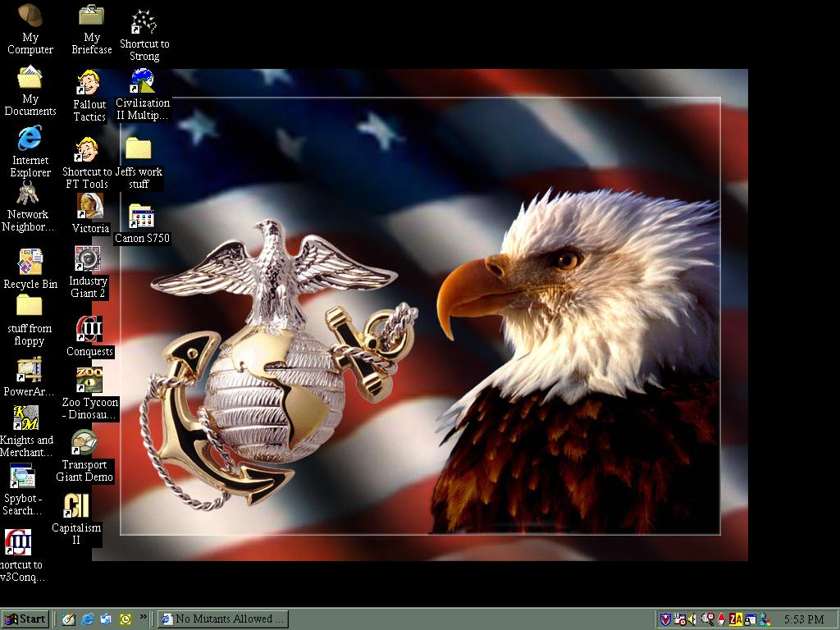The width and height of the screenshot is (840, 630).
Task: Click the MSN Messenger tray icon
Action: point(765,619)
